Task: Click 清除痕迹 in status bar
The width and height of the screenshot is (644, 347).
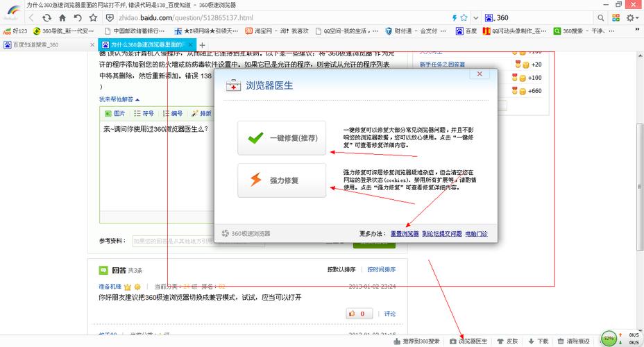Action: click(574, 341)
